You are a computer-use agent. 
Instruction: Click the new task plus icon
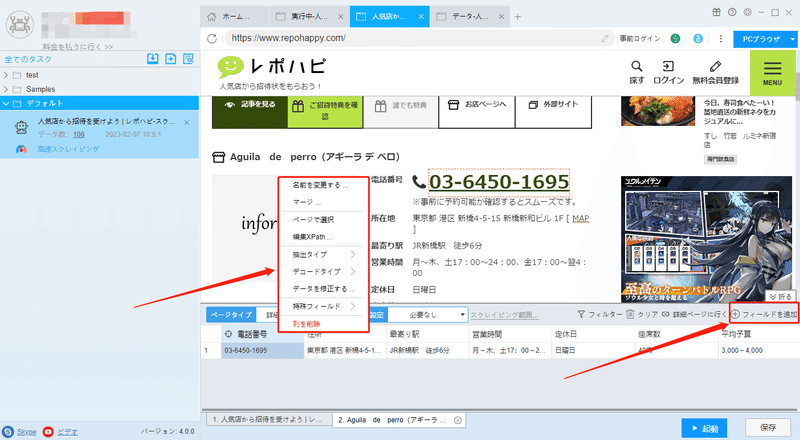170,59
